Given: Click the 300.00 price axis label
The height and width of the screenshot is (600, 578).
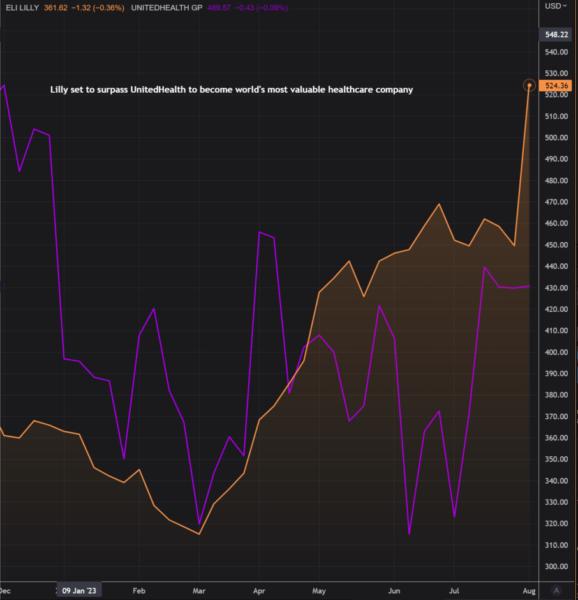Looking at the screenshot, I should click(x=557, y=566).
